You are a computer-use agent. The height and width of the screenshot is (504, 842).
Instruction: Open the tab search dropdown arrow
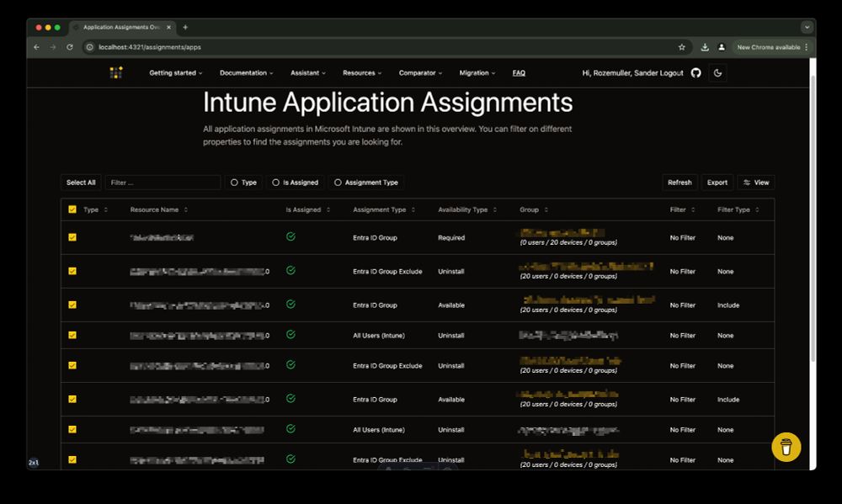pyautogui.click(x=807, y=27)
